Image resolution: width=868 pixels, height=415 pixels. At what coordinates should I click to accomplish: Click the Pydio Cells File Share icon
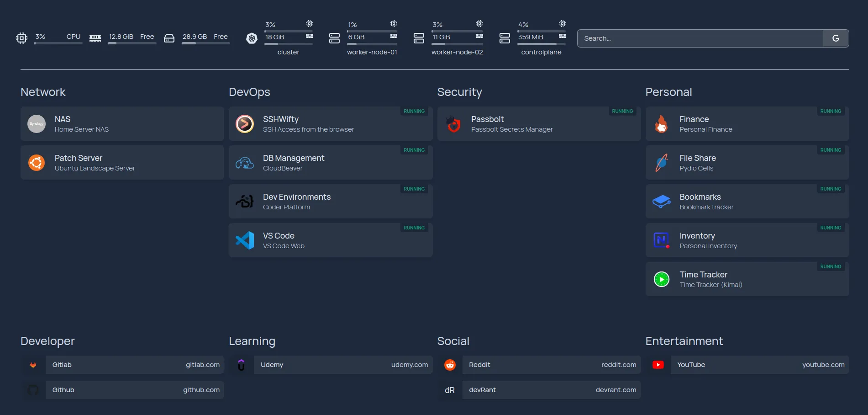coord(661,162)
